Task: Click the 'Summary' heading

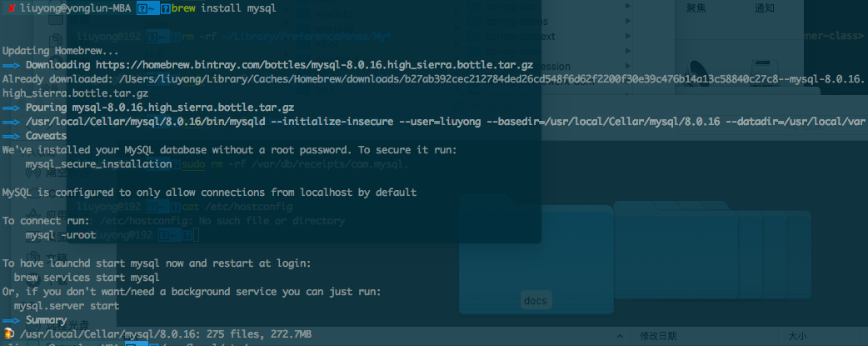Action: pos(46,320)
